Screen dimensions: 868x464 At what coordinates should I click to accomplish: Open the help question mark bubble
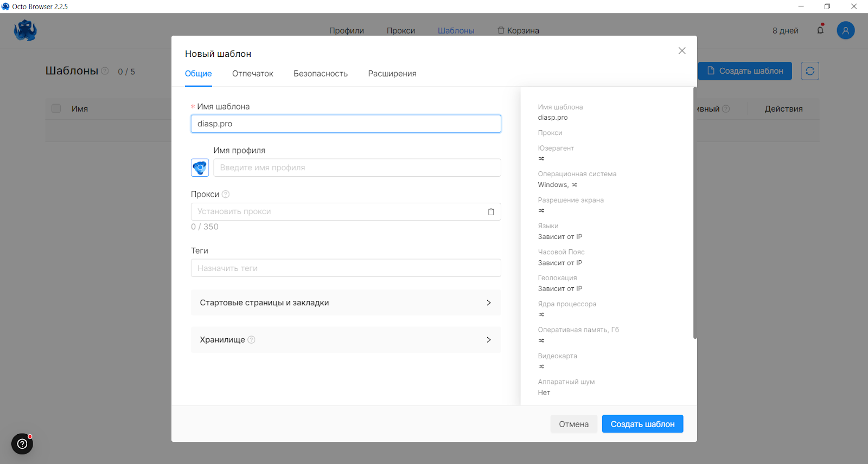(22, 444)
